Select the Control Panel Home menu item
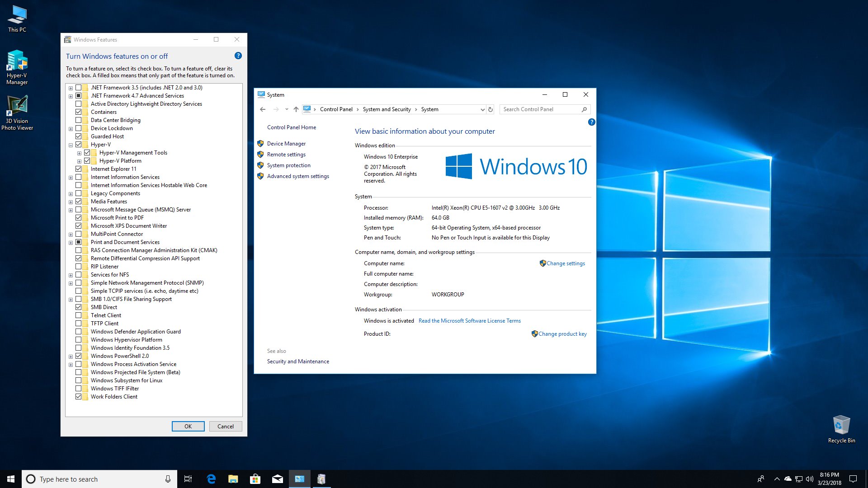The height and width of the screenshot is (488, 868). [292, 127]
